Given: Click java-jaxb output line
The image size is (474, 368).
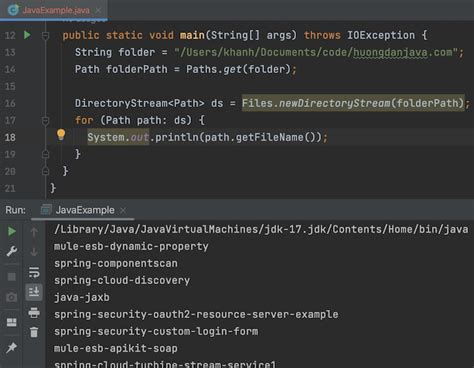Looking at the screenshot, I should click(x=82, y=297).
